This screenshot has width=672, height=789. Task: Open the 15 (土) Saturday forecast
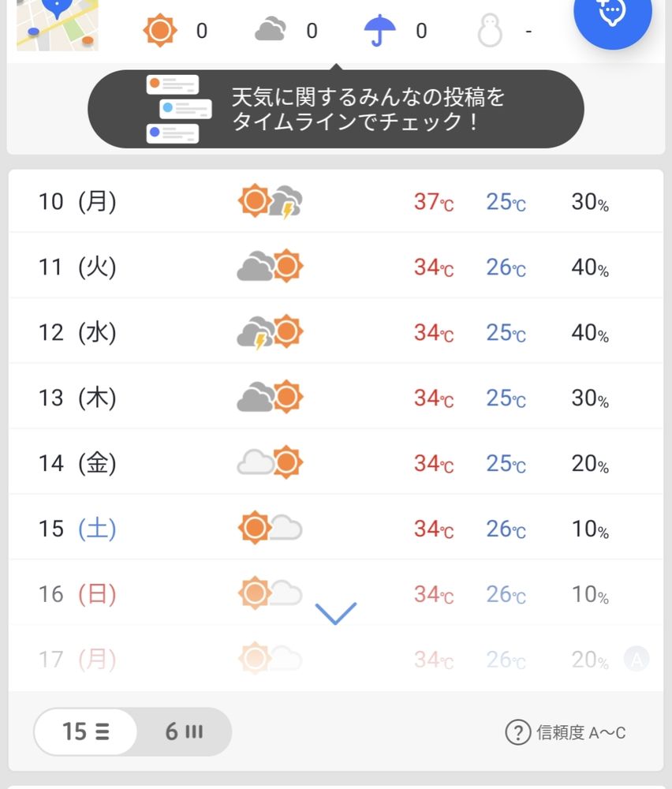(336, 529)
